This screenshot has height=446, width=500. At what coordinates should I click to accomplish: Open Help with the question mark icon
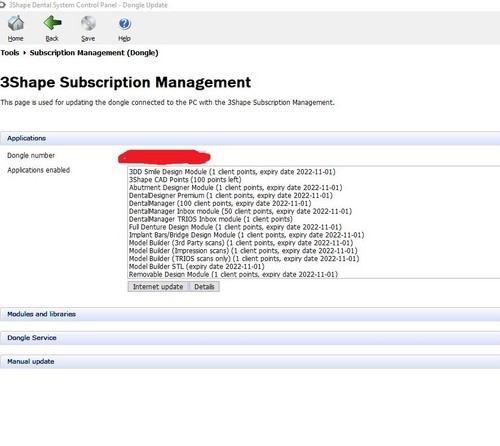click(125, 24)
